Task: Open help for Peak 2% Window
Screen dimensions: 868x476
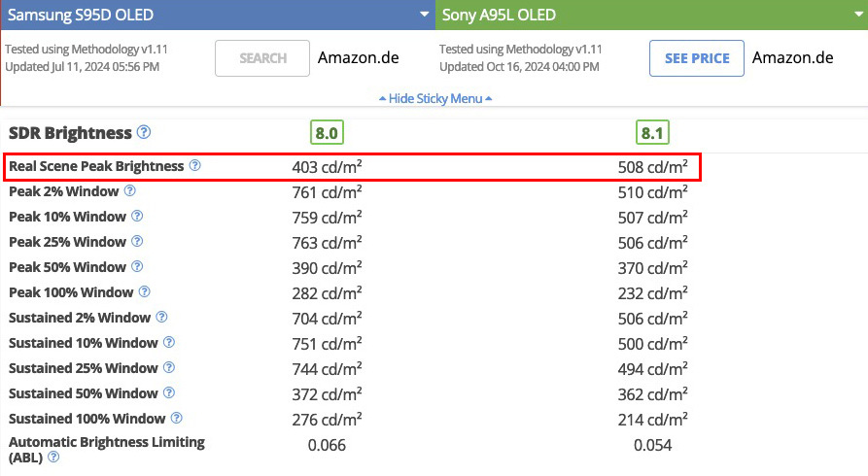Action: pyautogui.click(x=130, y=191)
